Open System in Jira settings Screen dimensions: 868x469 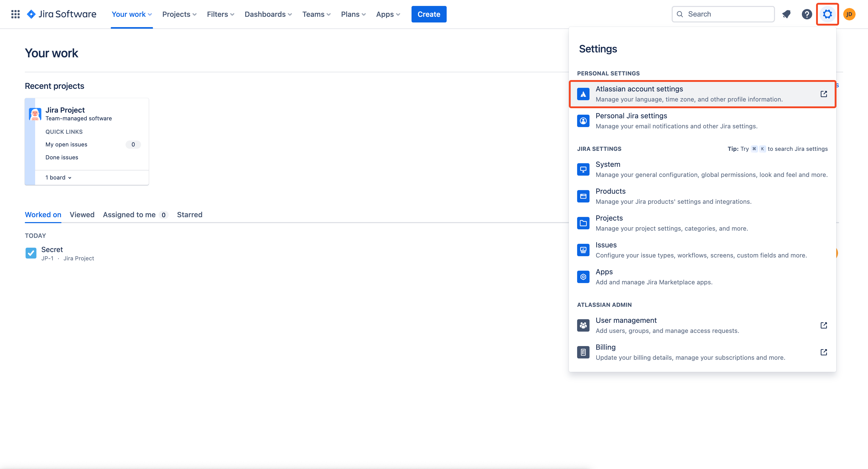tap(702, 169)
